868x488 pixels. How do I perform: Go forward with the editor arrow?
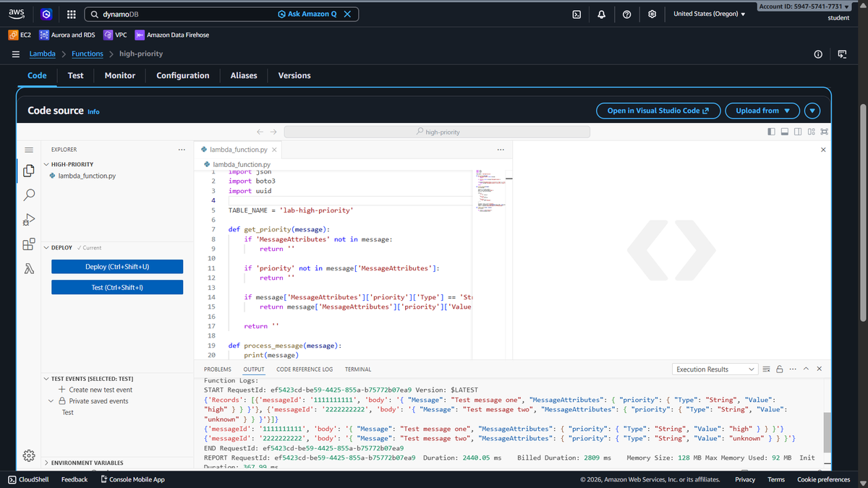coord(273,132)
